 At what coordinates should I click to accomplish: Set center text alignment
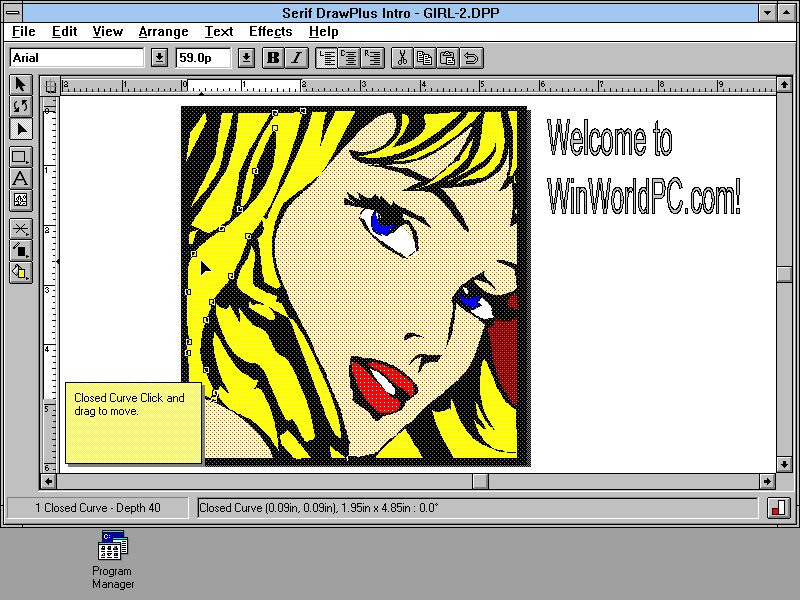click(x=349, y=58)
